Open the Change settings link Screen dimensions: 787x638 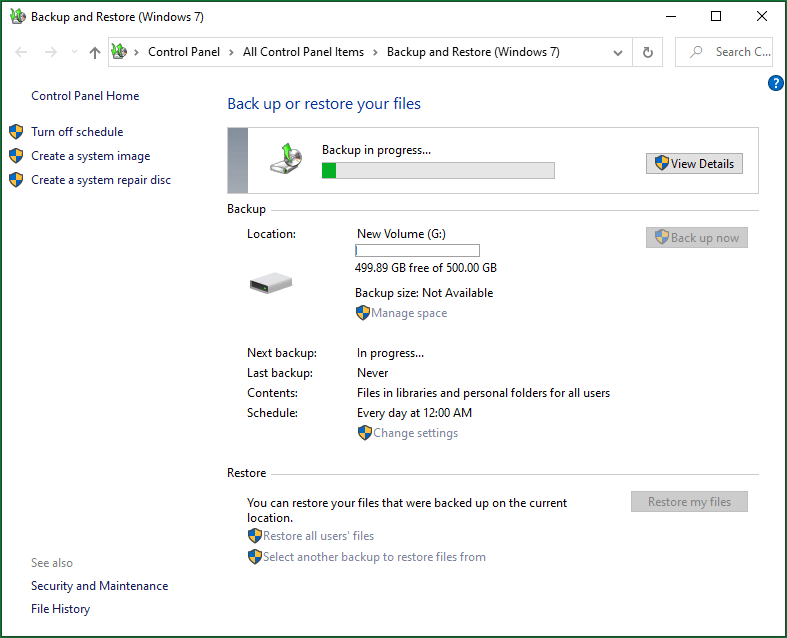(x=416, y=433)
